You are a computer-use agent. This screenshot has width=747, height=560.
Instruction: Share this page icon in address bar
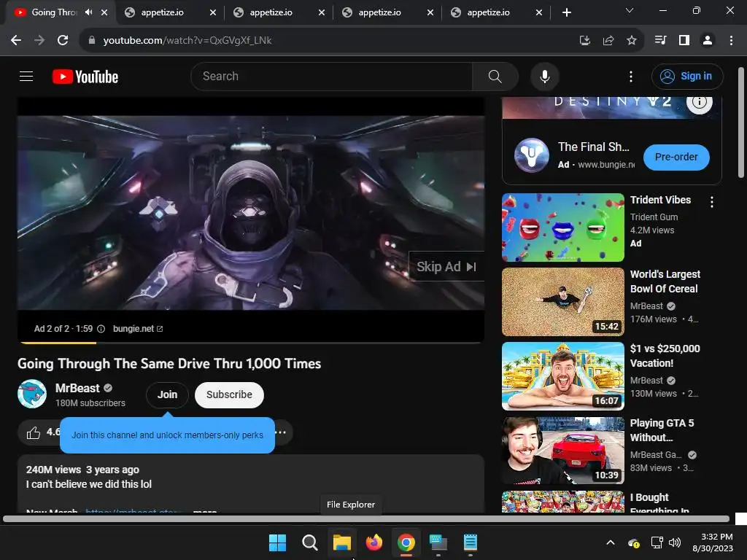pyautogui.click(x=608, y=41)
